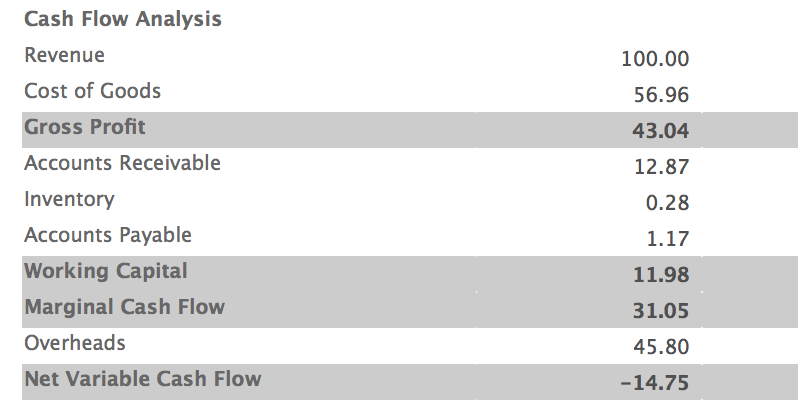Click the Inventory value 0.28

[668, 203]
